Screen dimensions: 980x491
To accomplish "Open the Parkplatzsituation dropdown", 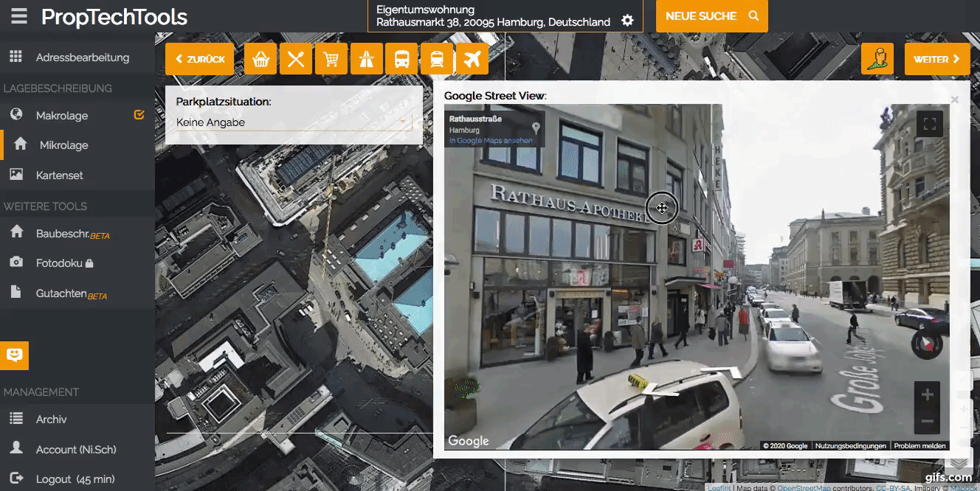I will pyautogui.click(x=293, y=122).
